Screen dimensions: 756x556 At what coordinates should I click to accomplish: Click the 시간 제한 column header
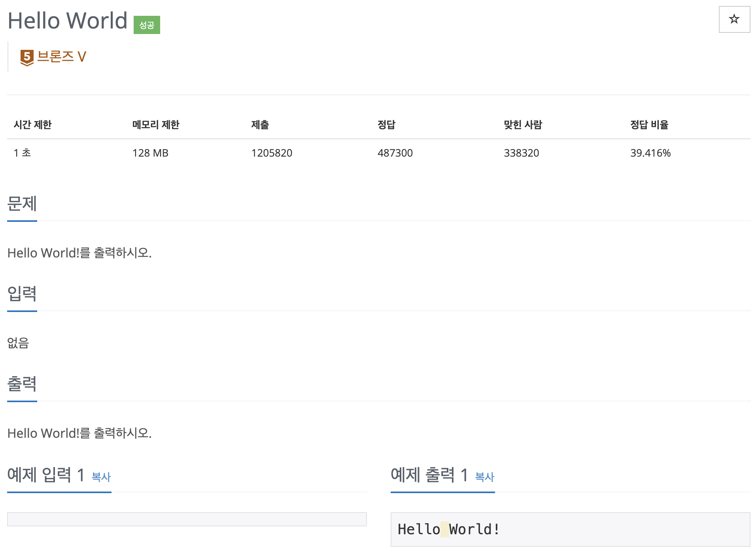33,125
